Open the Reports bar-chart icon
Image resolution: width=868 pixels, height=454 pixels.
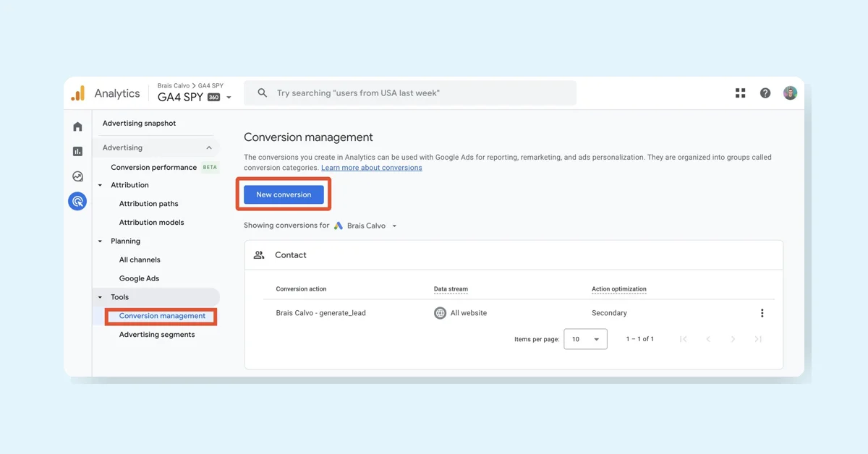click(x=77, y=151)
